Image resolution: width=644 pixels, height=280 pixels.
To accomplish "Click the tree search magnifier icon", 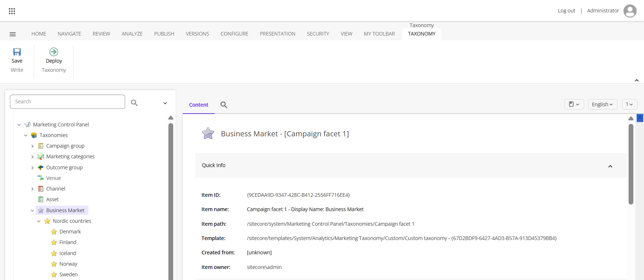I will coord(134,103).
